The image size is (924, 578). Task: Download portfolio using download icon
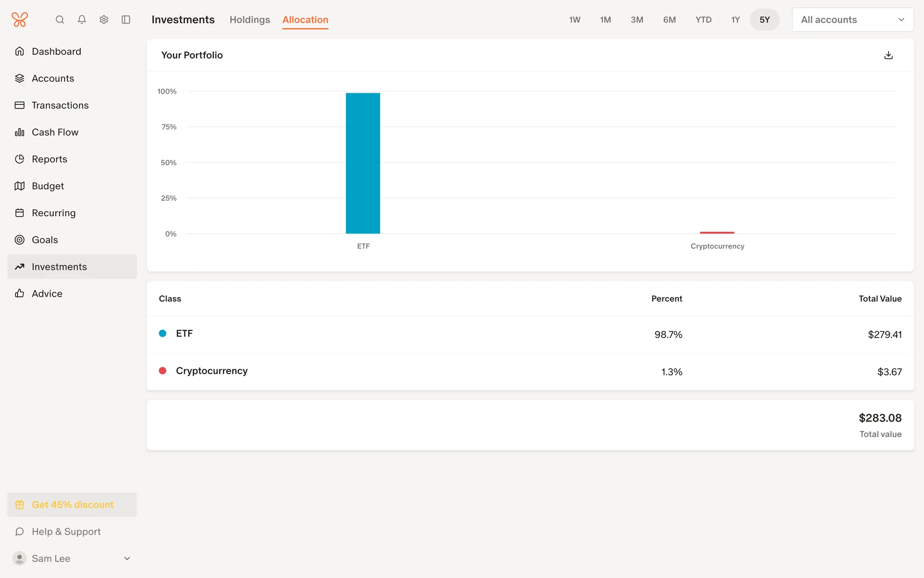pos(888,55)
